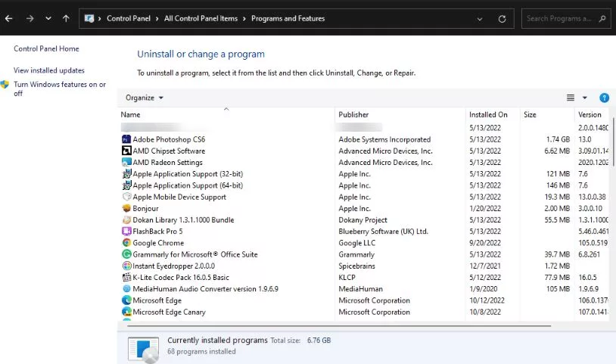Click the Control Panel icon in address bar
The width and height of the screenshot is (616, 364).
(89, 18)
